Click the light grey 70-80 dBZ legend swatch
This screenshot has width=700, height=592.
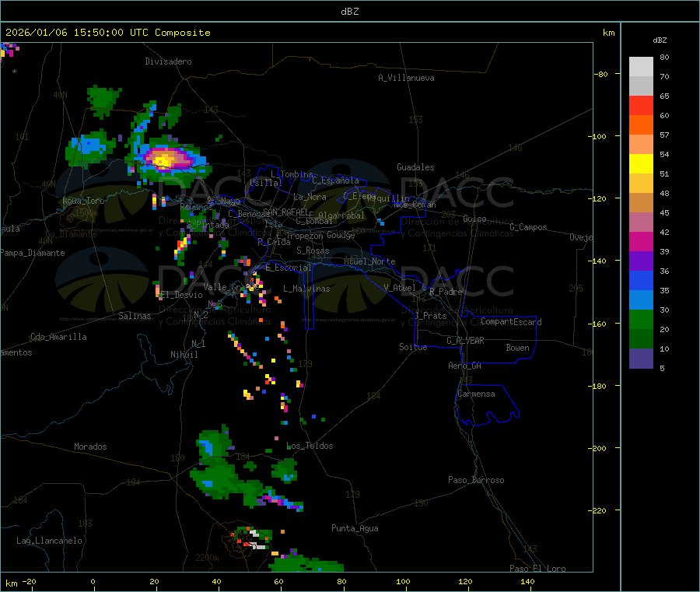coord(641,67)
